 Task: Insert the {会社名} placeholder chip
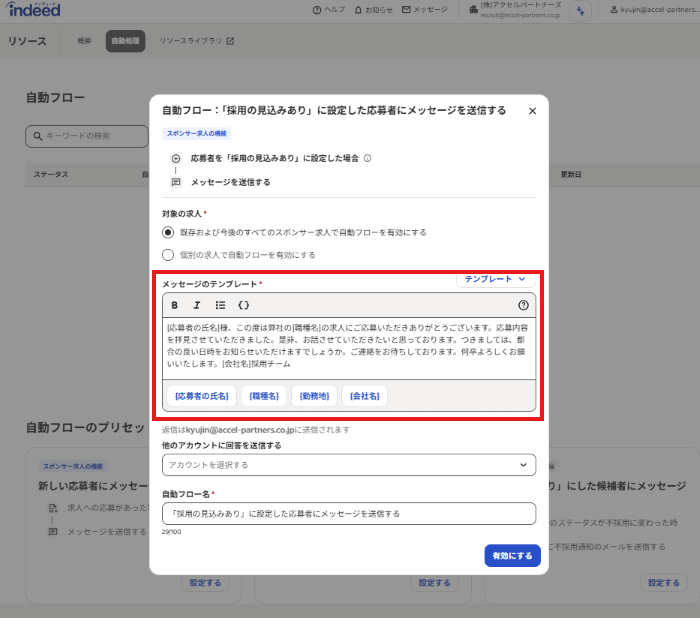(x=365, y=396)
